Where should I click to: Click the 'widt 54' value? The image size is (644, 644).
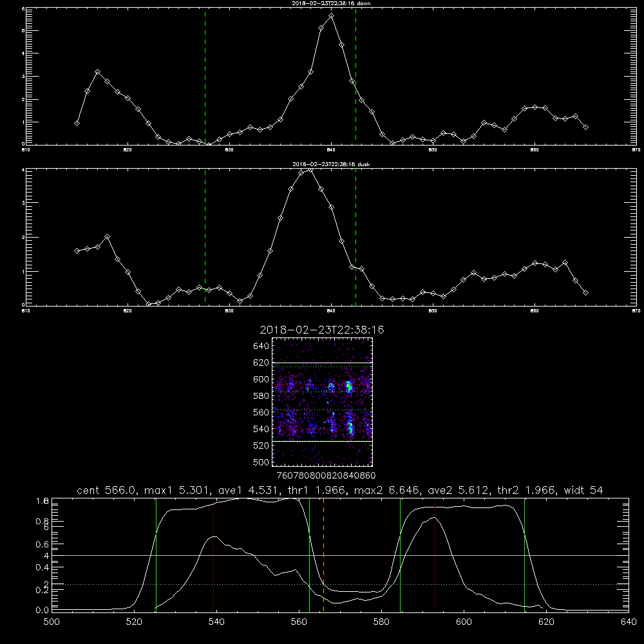(x=583, y=490)
